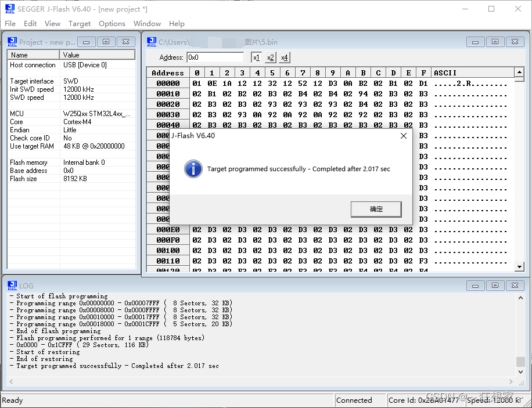Click LOG horizontal scroll right arrow
The image size is (532, 408).
[x=511, y=381]
